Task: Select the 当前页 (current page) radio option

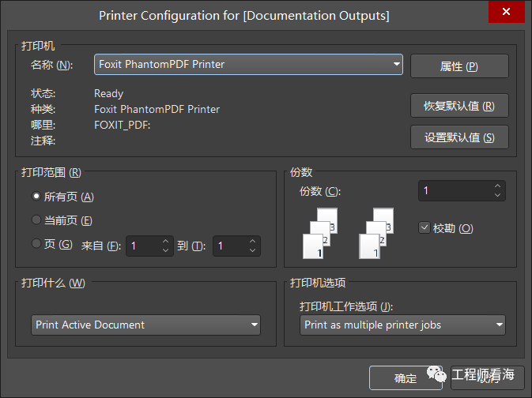Action: [36, 220]
